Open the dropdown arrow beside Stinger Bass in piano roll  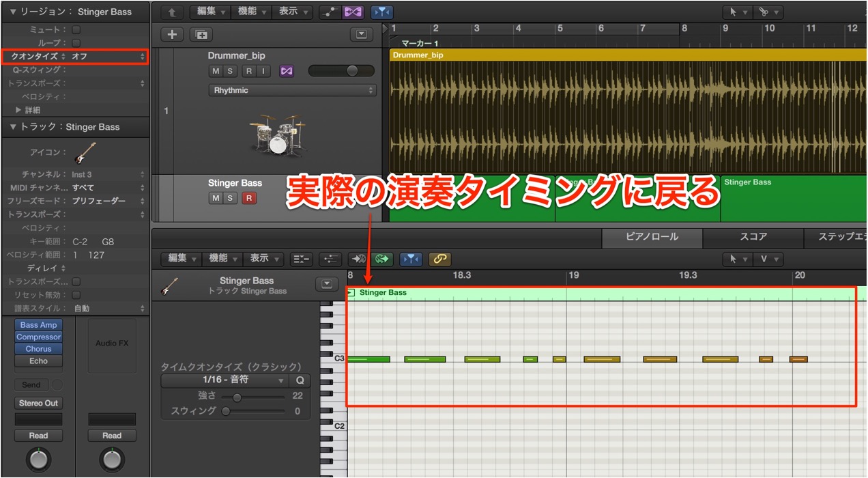327,284
